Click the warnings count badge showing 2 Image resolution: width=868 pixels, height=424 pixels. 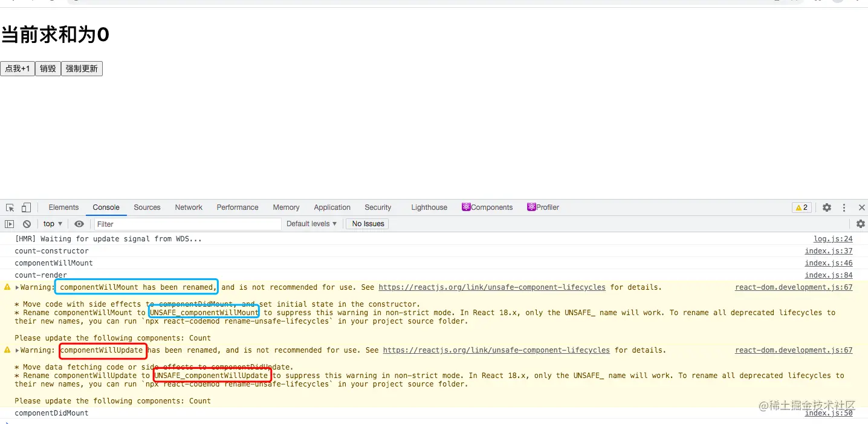pos(802,207)
